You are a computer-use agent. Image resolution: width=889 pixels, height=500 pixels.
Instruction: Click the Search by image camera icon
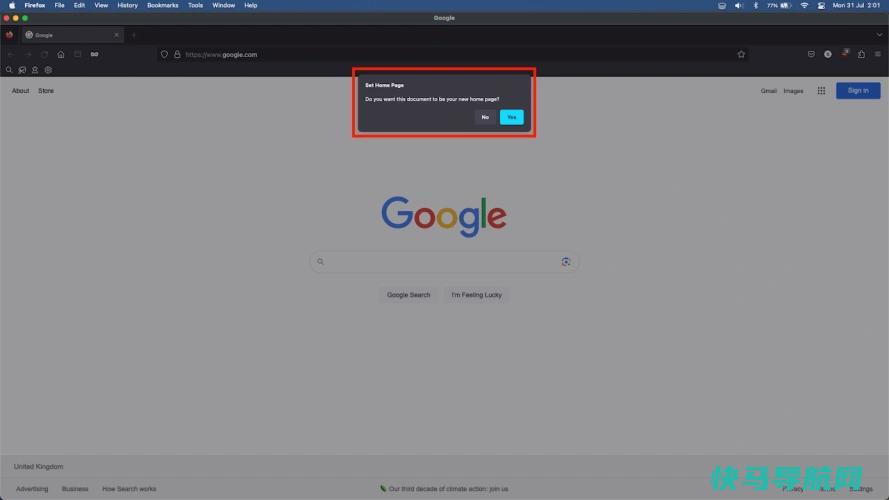[566, 261]
